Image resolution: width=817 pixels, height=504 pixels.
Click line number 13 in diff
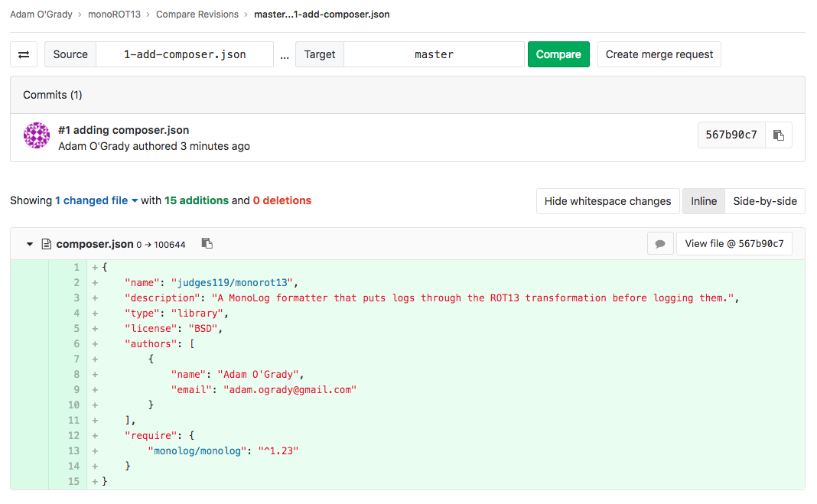tap(73, 451)
